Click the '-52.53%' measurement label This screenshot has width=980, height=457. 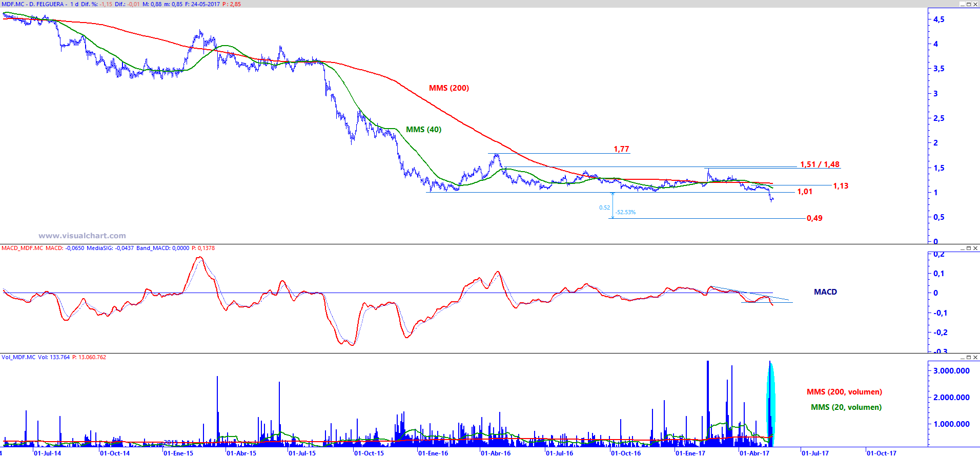point(625,212)
